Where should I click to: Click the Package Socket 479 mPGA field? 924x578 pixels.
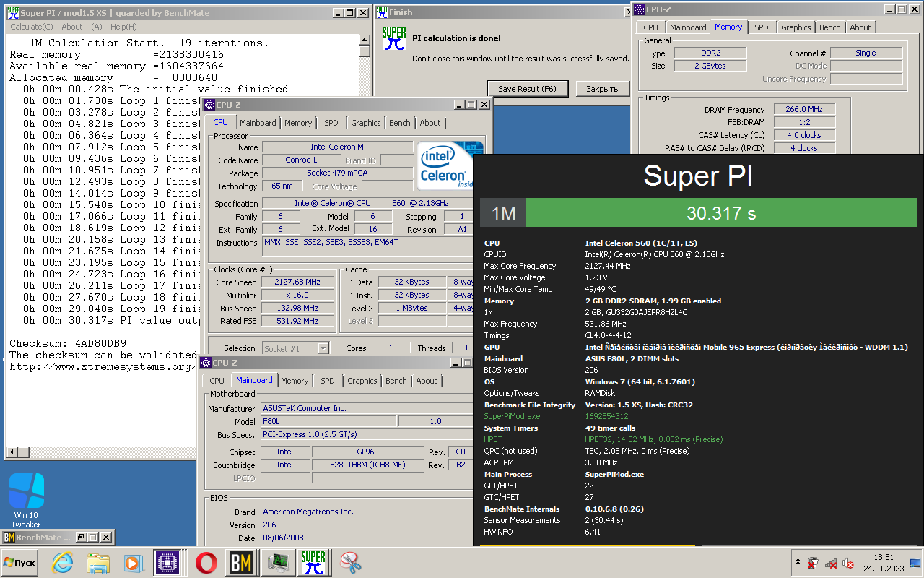[x=338, y=173]
